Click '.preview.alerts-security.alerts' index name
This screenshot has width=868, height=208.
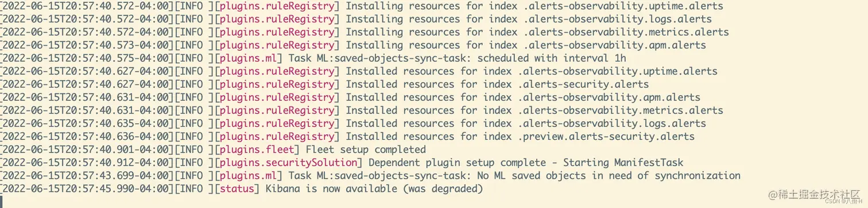pos(606,136)
